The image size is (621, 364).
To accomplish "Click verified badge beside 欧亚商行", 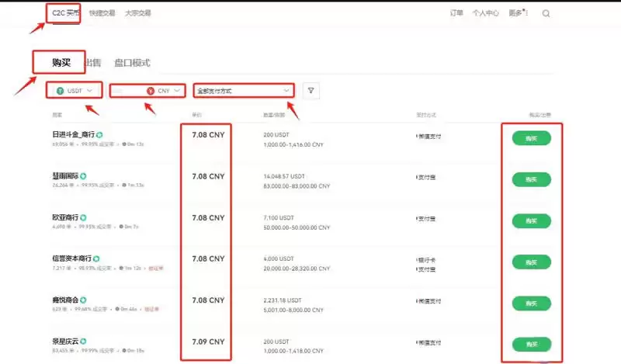I will [x=83, y=217].
